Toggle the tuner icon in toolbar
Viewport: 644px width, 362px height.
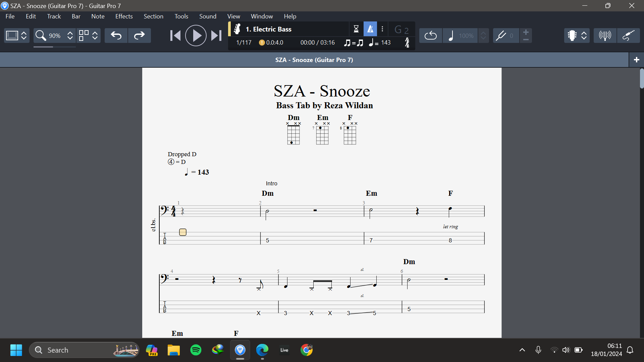[x=605, y=35]
